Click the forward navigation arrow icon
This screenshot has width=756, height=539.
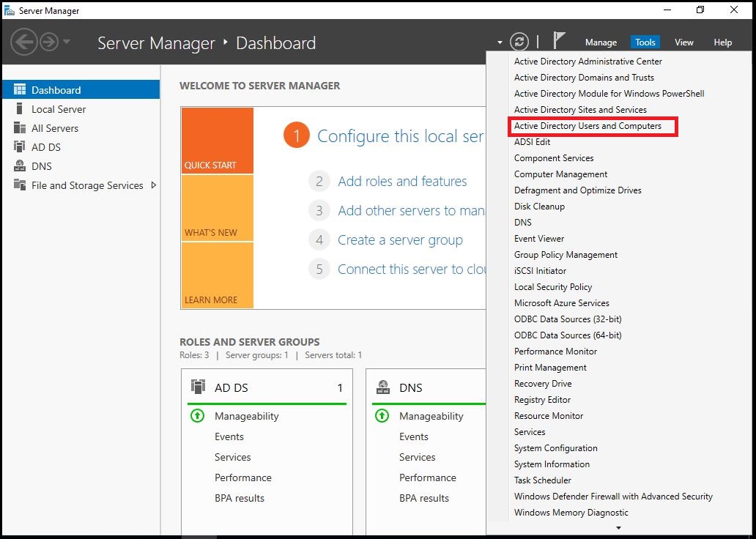(48, 42)
